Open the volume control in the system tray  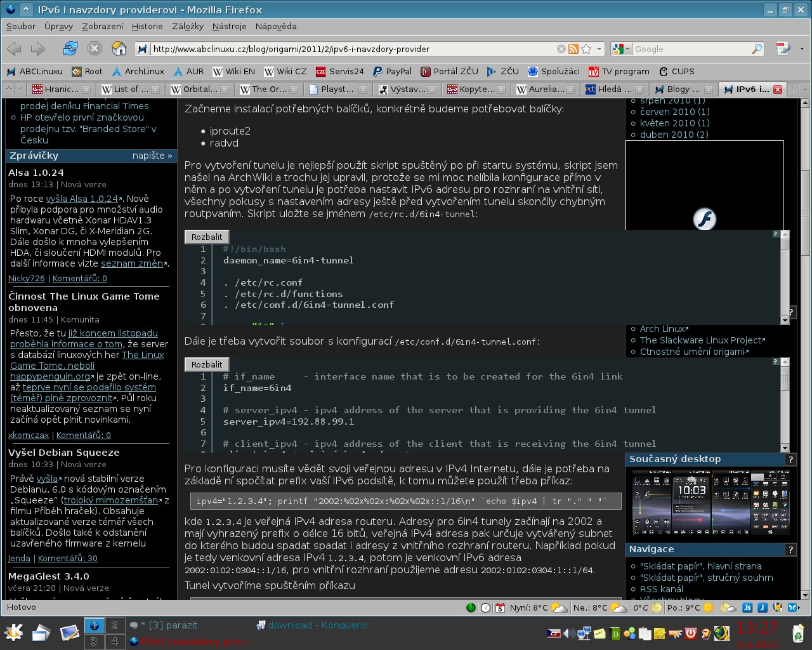coord(569,633)
